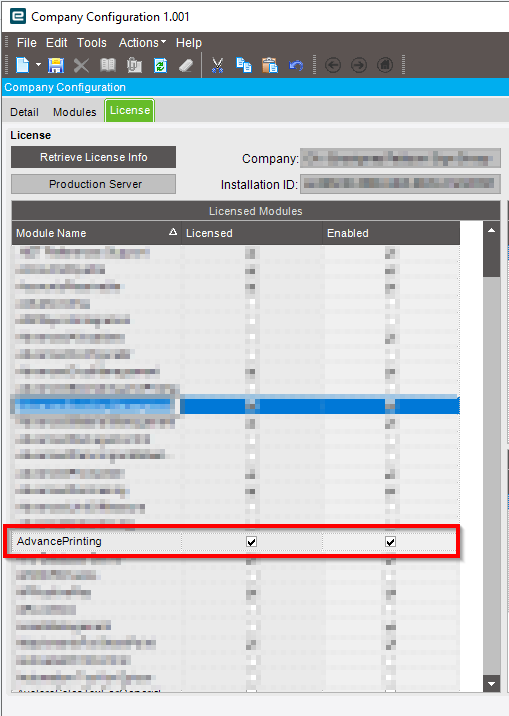Open the New icon dropdown arrow
The height and width of the screenshot is (716, 509).
tap(38, 65)
